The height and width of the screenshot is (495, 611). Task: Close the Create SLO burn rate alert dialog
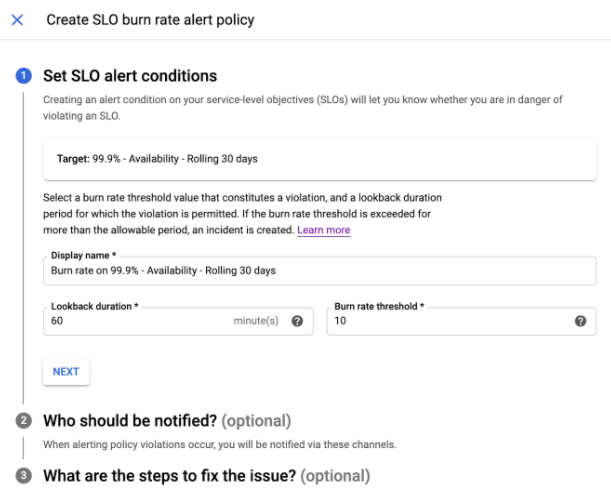click(x=17, y=20)
